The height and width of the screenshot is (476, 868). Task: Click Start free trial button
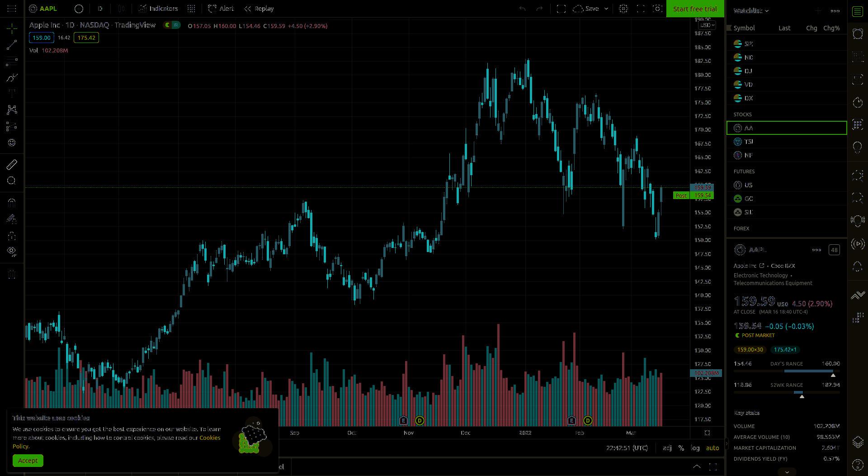[x=695, y=9]
